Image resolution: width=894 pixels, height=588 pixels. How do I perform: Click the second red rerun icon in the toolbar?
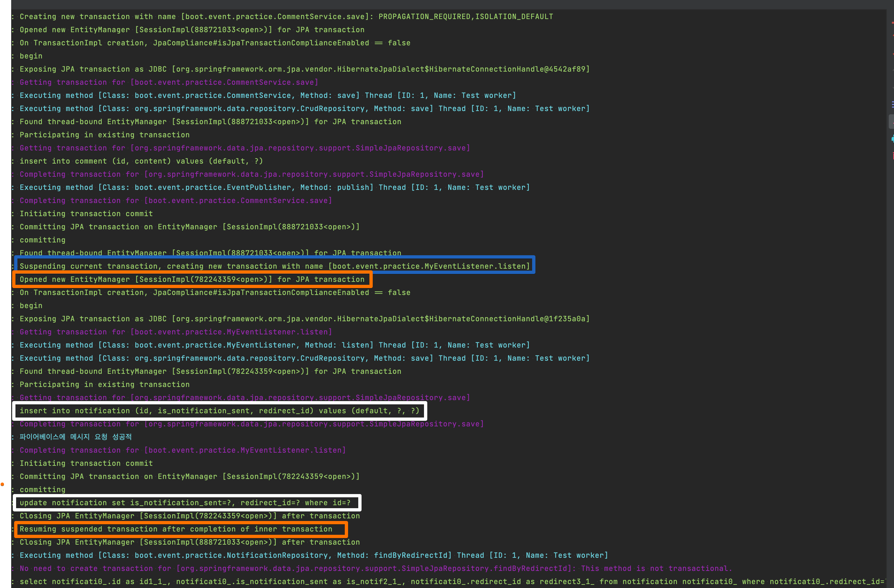(x=893, y=54)
